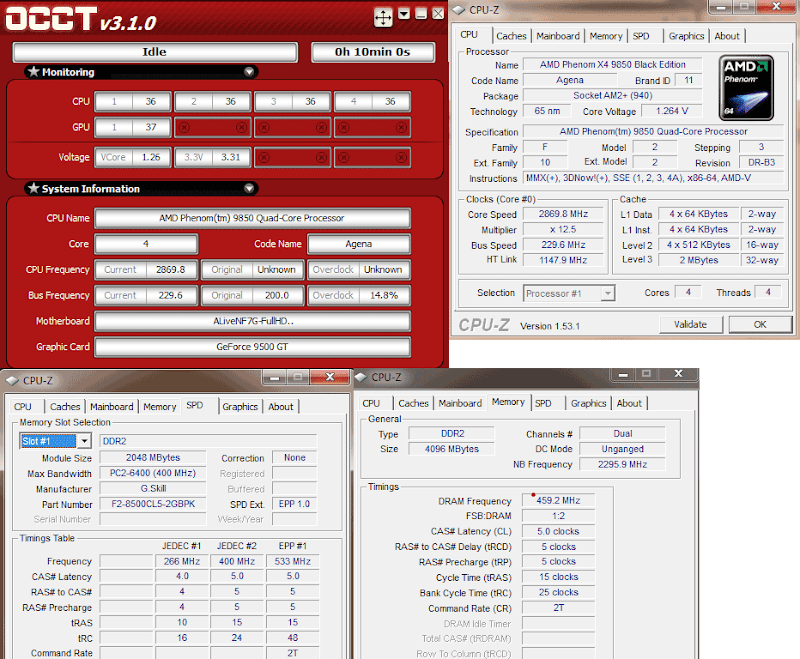Click CPU core 4 temperature cell in OCCT
This screenshot has width=800, height=659.
tap(372, 102)
